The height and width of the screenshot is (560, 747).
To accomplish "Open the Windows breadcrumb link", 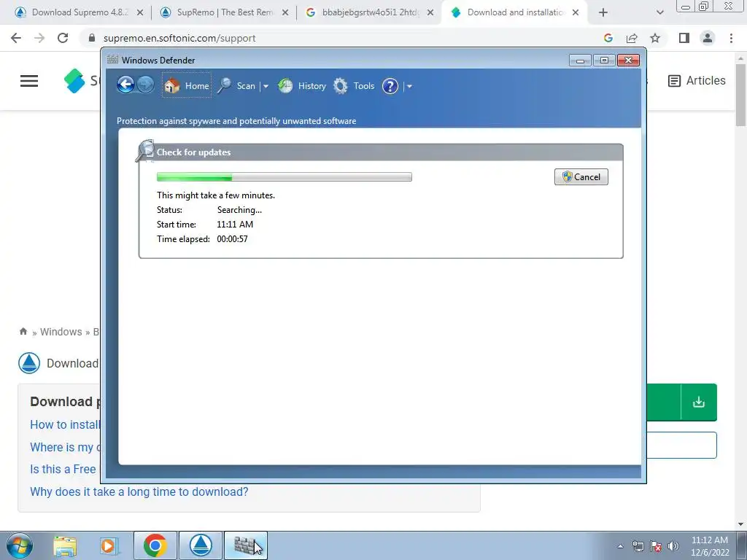I will click(x=61, y=332).
